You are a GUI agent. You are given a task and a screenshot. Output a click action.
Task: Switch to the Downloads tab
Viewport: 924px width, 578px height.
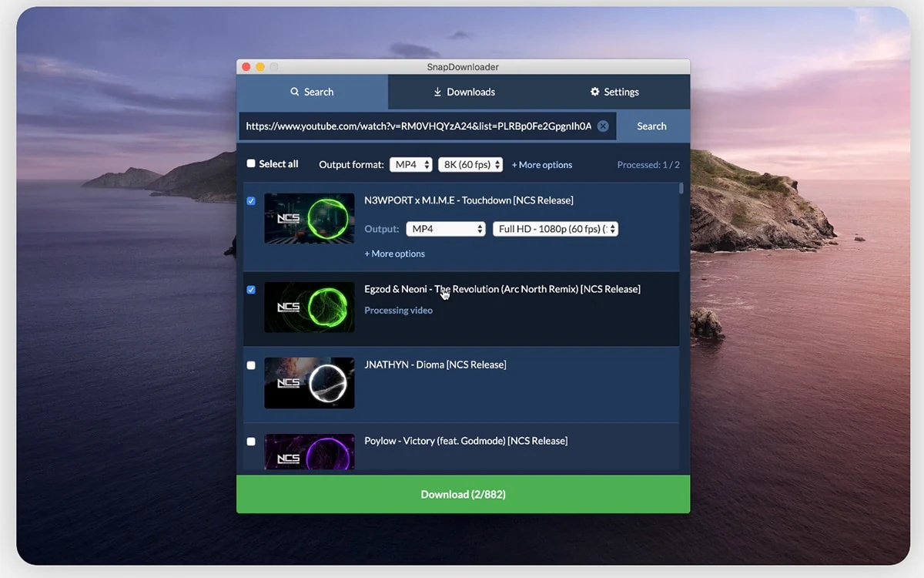(x=464, y=92)
